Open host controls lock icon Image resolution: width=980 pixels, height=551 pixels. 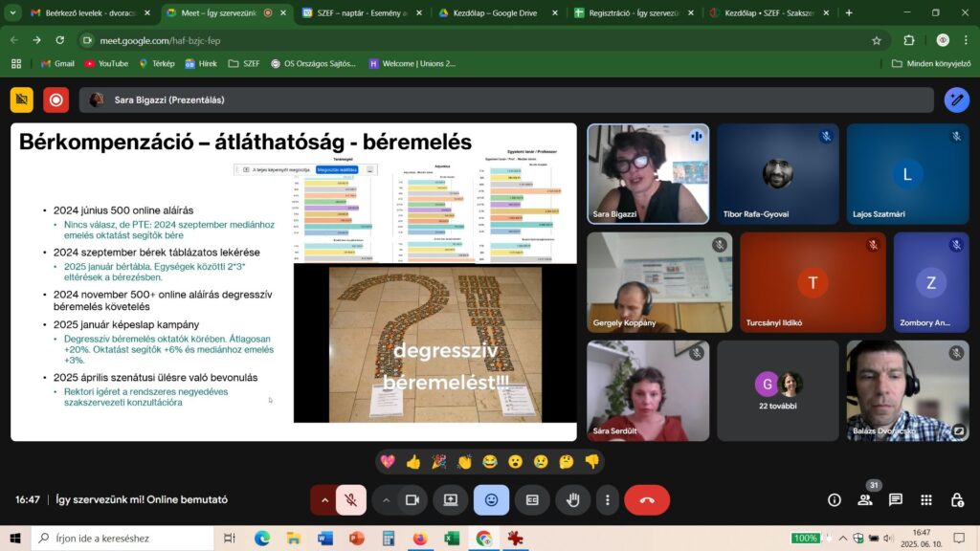point(956,499)
